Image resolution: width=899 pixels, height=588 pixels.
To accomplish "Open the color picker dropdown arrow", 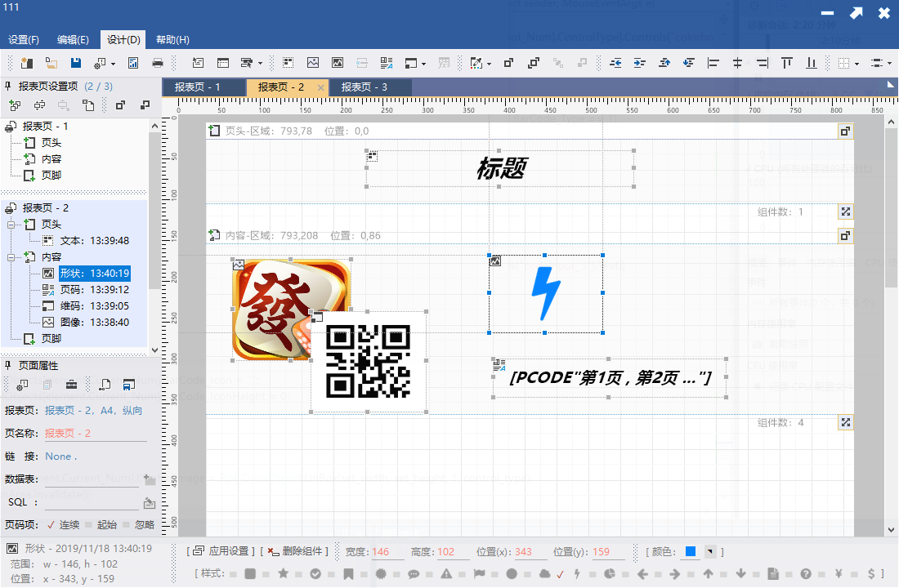I will [x=709, y=552].
